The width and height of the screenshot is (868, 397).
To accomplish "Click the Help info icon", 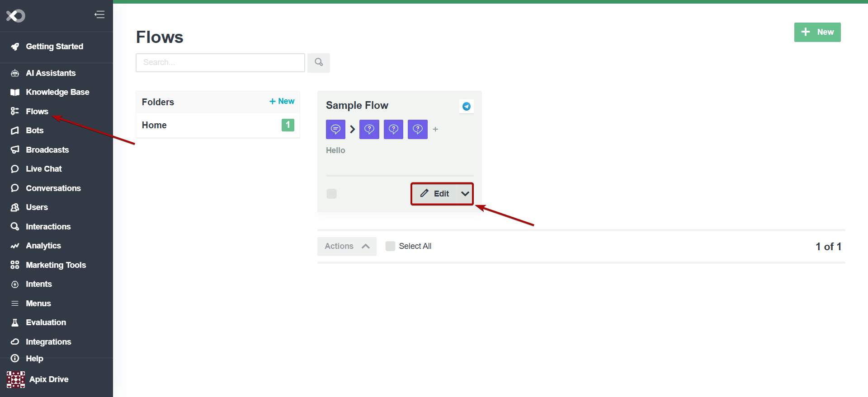I will coord(15,358).
